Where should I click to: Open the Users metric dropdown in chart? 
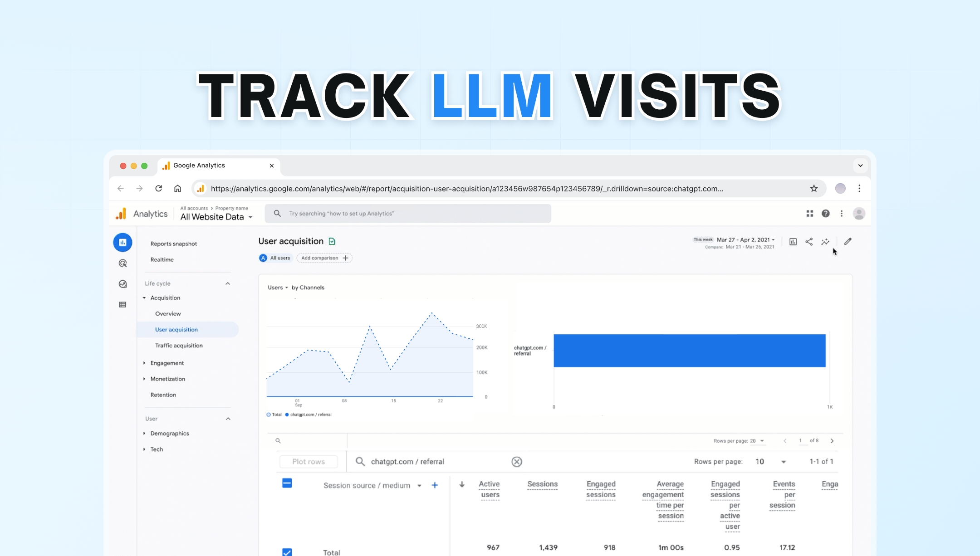278,288
